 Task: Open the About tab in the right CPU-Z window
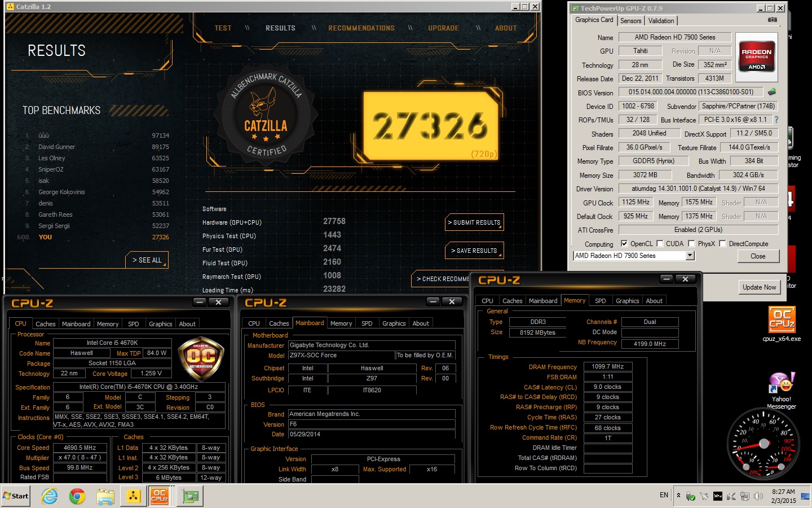(654, 301)
